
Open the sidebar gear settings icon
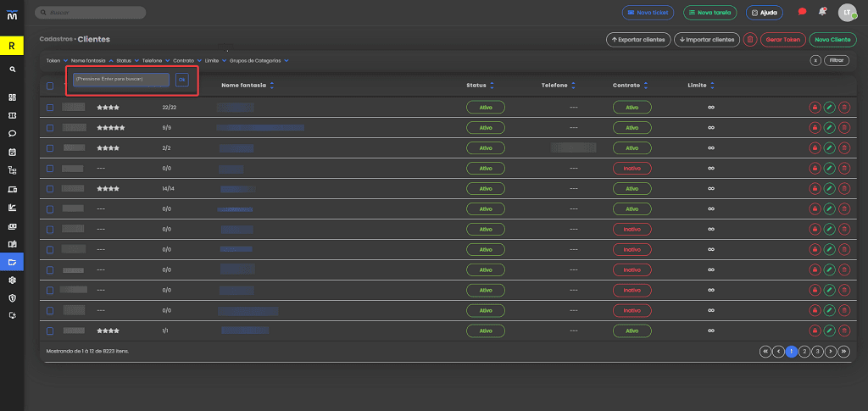[x=12, y=280]
